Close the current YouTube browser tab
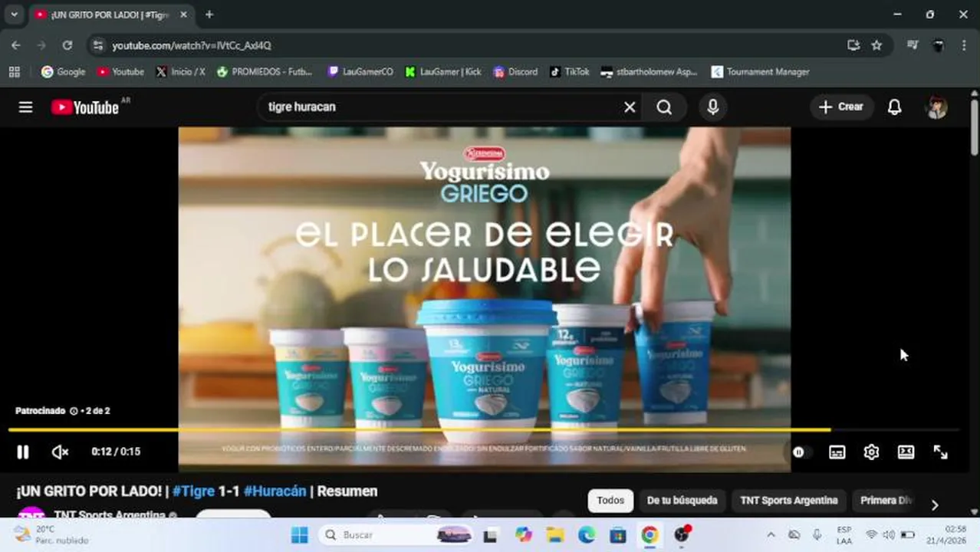Image resolution: width=980 pixels, height=552 pixels. (x=183, y=15)
